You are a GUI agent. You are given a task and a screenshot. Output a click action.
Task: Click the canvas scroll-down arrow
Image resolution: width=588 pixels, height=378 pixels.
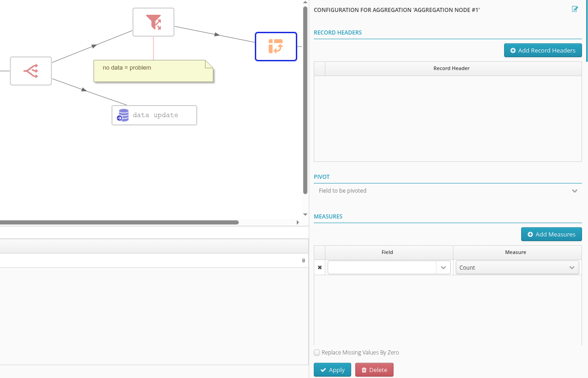[x=305, y=214]
